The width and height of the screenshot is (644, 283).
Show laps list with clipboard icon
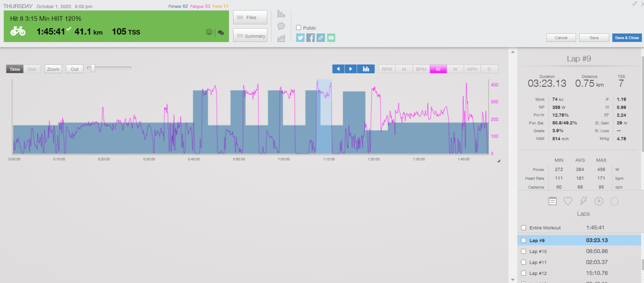[x=553, y=201]
